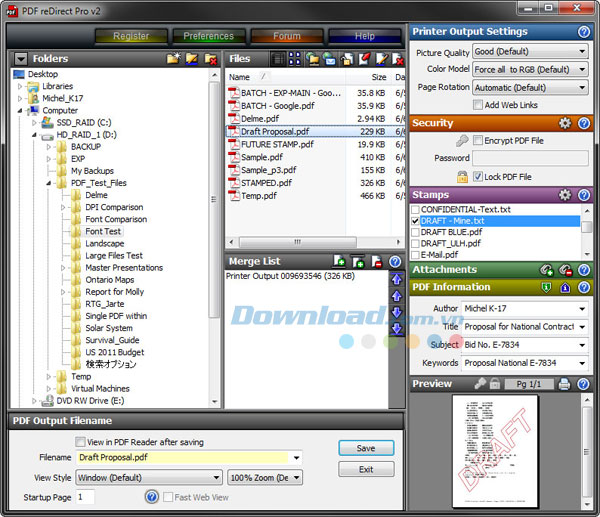
Task: Enable Add Web Links checkbox
Action: coord(478,104)
